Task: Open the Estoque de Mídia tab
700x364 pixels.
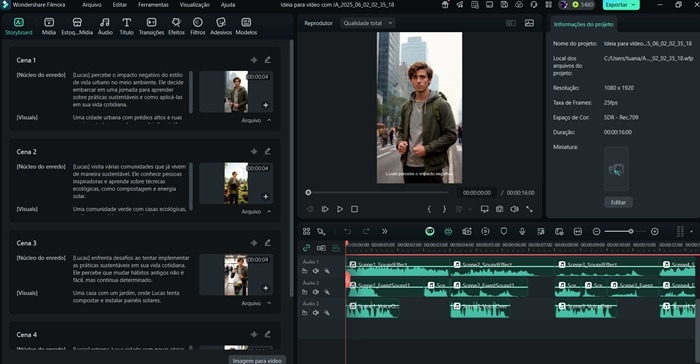Action: click(77, 26)
